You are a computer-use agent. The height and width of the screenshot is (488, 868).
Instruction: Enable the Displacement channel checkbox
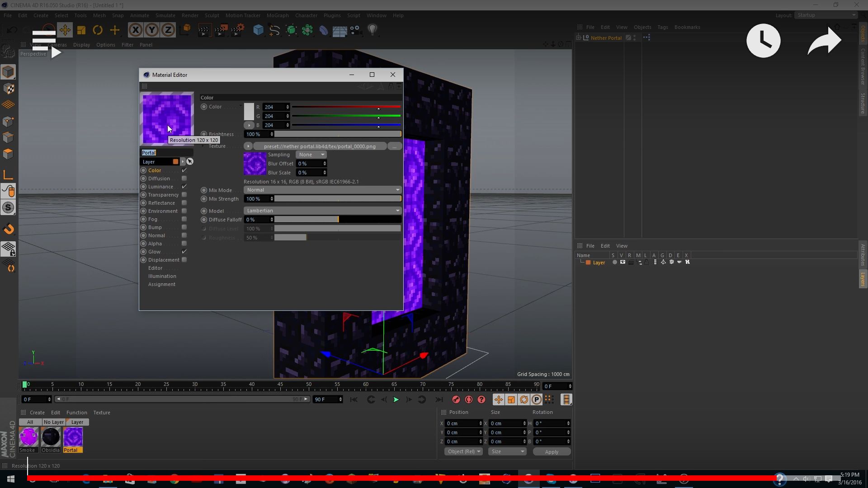[x=184, y=260]
